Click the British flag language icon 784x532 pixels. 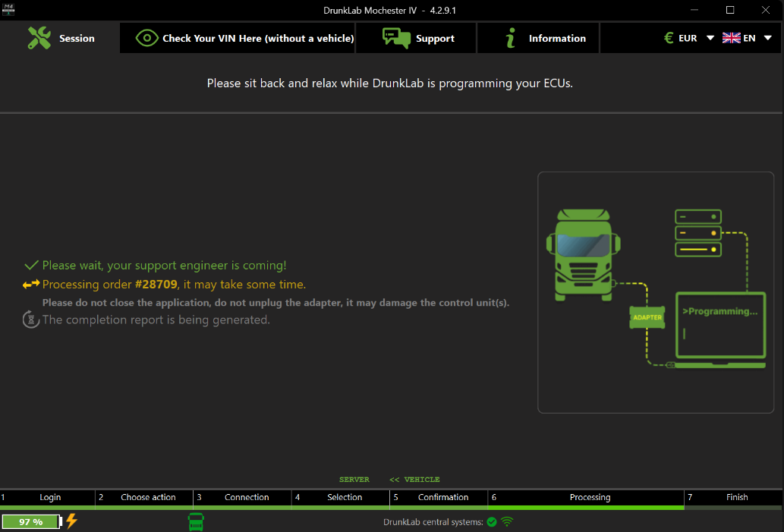(731, 37)
